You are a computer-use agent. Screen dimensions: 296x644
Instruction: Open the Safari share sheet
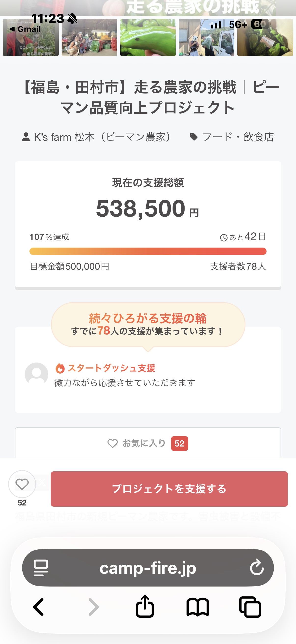(x=145, y=607)
